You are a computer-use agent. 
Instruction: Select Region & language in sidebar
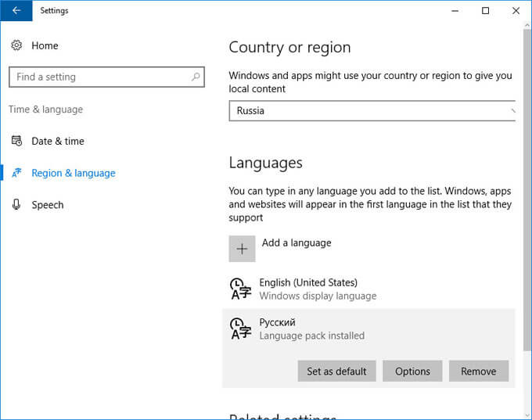[74, 173]
